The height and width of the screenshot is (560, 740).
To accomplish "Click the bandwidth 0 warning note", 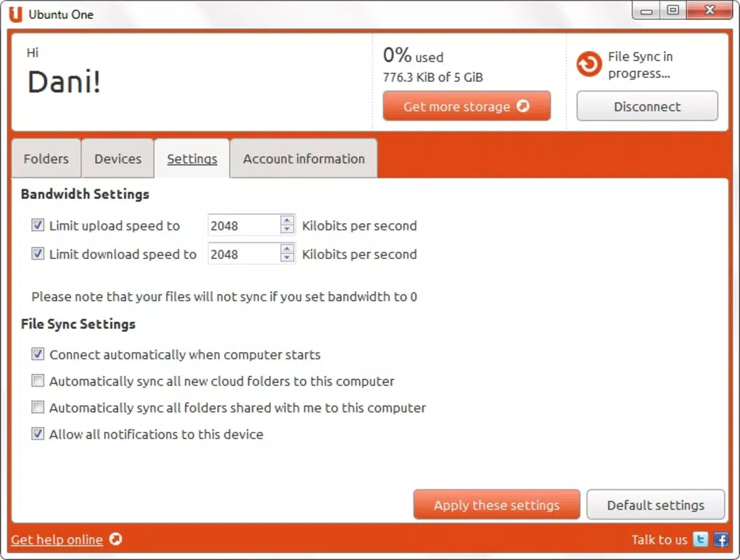I will click(224, 296).
